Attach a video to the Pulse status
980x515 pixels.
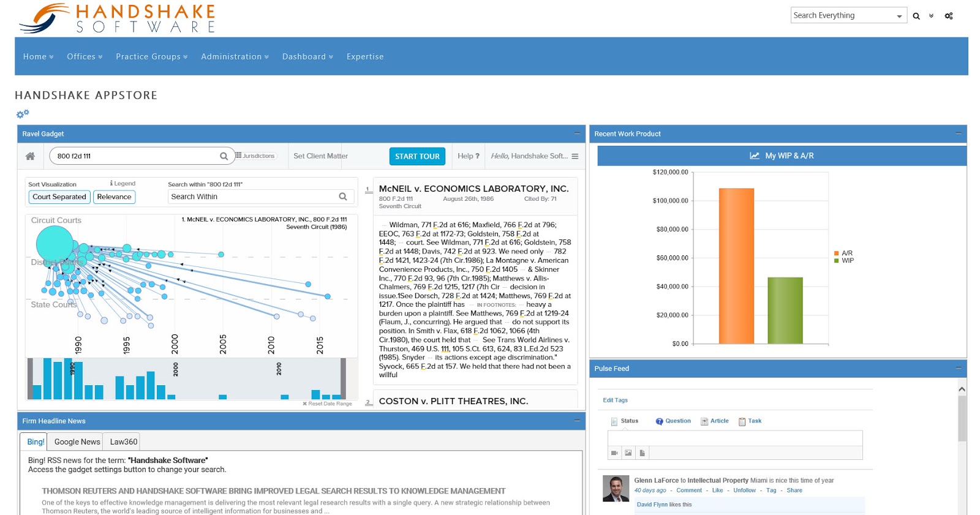(614, 453)
